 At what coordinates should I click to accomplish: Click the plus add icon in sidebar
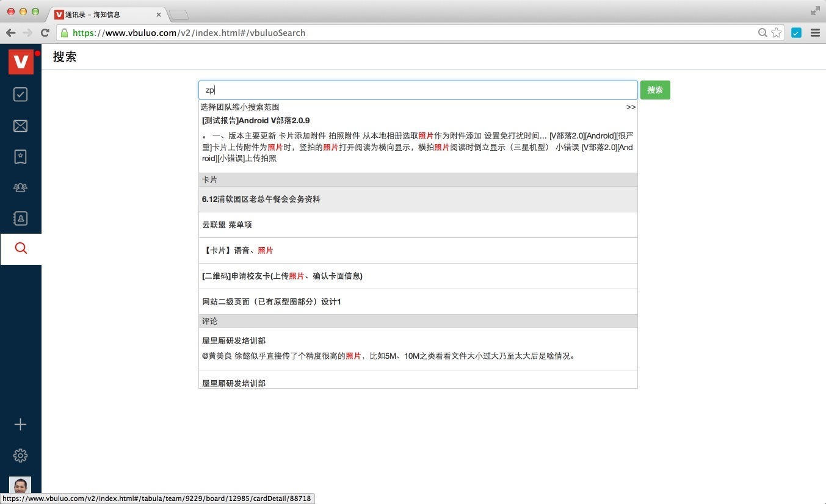(x=21, y=425)
